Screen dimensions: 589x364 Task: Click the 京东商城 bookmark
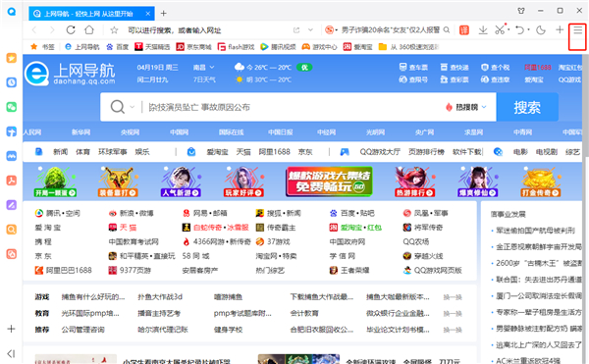coord(193,47)
